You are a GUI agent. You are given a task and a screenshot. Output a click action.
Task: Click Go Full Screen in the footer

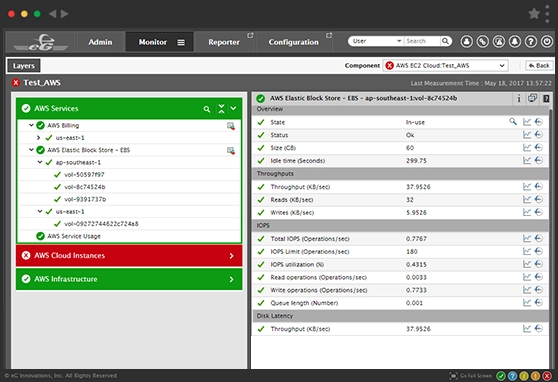point(471,376)
